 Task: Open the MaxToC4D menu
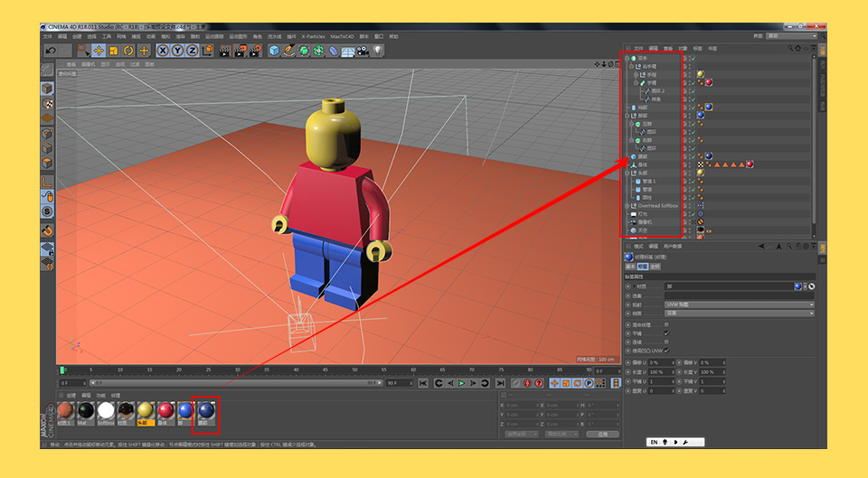(x=342, y=36)
